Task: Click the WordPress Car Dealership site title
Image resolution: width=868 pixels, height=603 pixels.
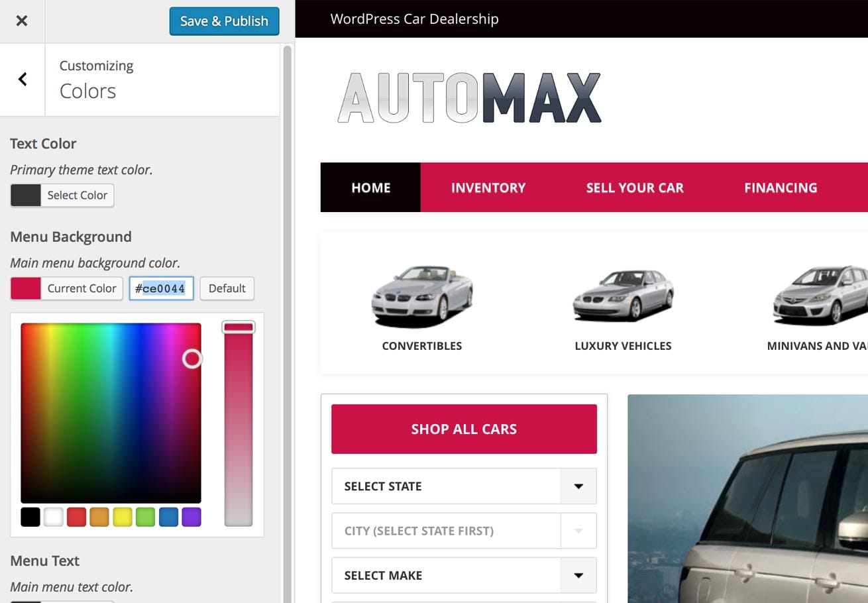Action: click(x=414, y=19)
